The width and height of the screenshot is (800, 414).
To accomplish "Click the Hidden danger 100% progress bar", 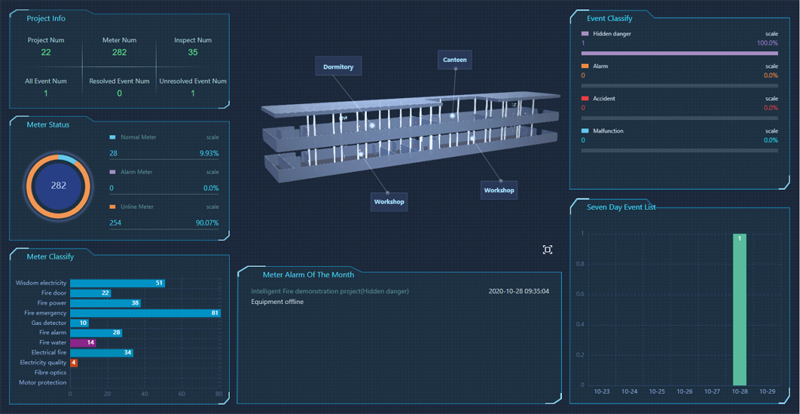I will (x=679, y=53).
